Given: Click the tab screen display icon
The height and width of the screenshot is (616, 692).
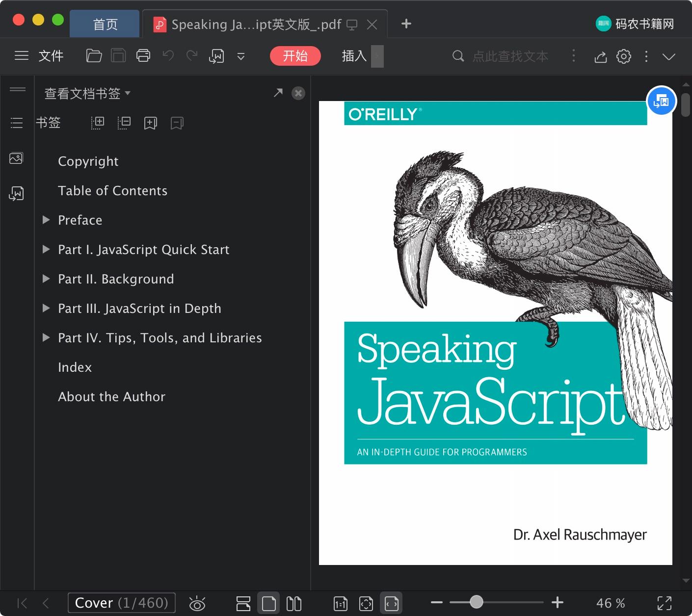Looking at the screenshot, I should tap(352, 25).
